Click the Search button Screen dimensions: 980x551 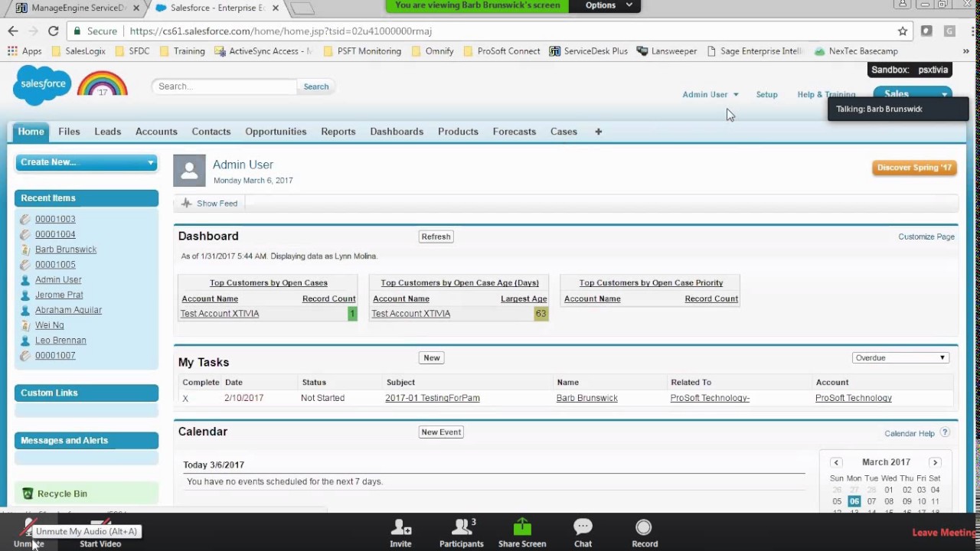click(x=315, y=86)
